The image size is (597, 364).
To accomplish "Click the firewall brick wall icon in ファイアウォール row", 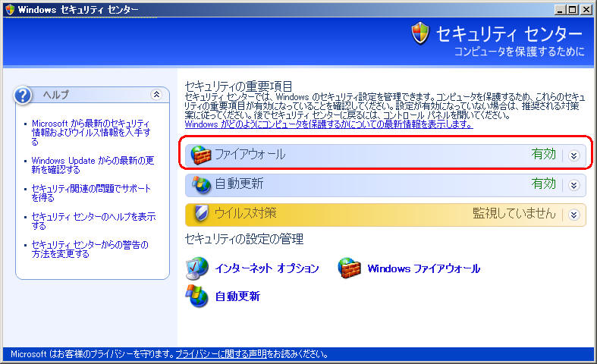I will (x=201, y=154).
